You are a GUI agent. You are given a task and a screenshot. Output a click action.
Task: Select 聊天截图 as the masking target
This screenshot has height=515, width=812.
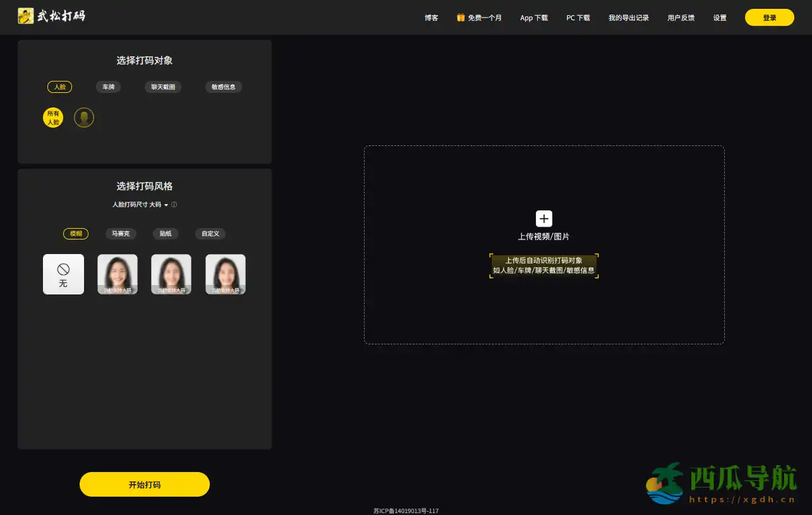point(163,87)
